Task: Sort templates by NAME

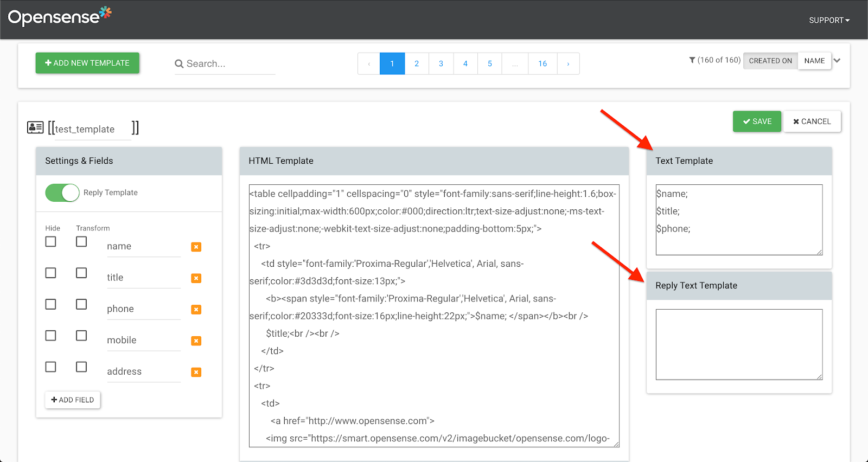Action: coord(814,61)
